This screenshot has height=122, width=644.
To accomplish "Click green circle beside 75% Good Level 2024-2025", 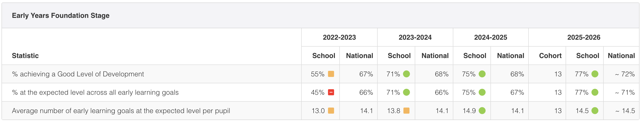I will [x=482, y=74].
